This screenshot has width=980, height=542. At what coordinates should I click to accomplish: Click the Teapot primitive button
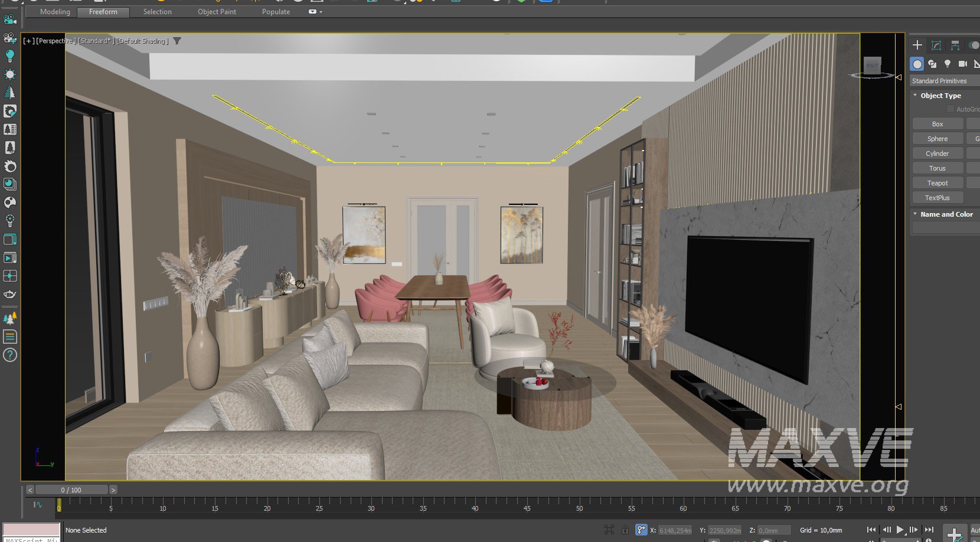937,183
